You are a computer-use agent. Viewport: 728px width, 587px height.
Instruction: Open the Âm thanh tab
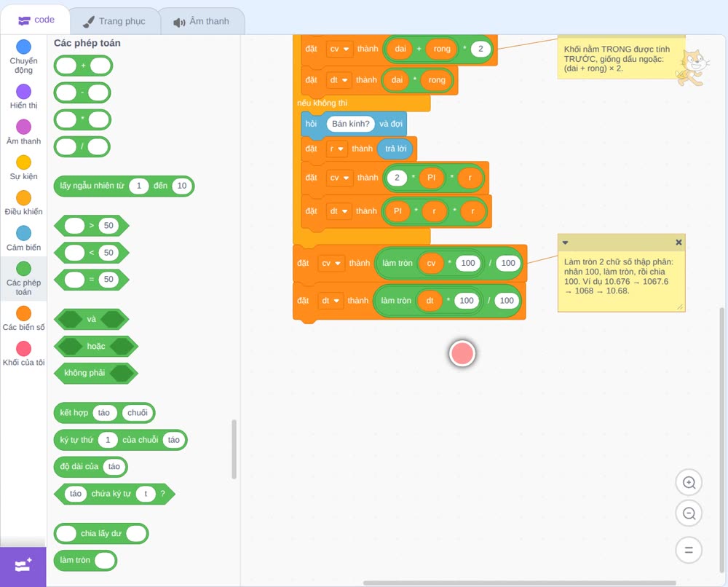pyautogui.click(x=202, y=21)
